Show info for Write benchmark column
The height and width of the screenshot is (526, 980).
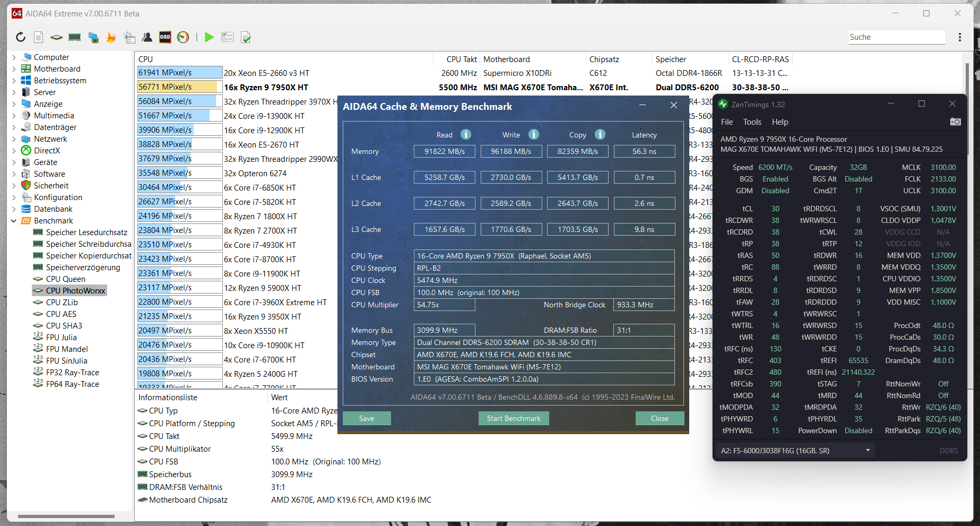534,134
